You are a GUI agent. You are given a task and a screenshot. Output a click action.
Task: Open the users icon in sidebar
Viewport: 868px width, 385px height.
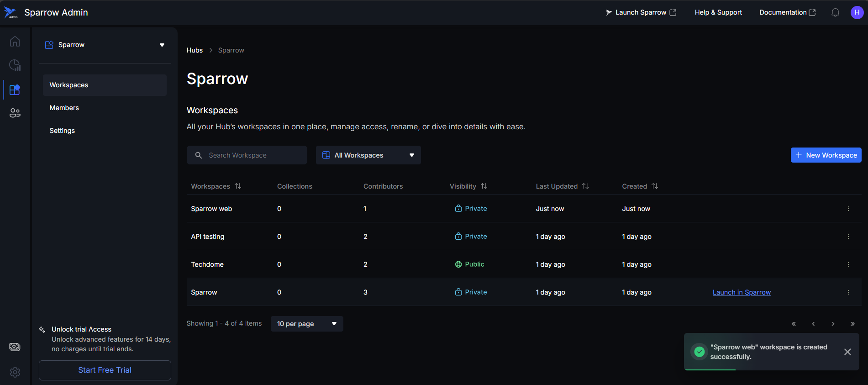(x=15, y=113)
